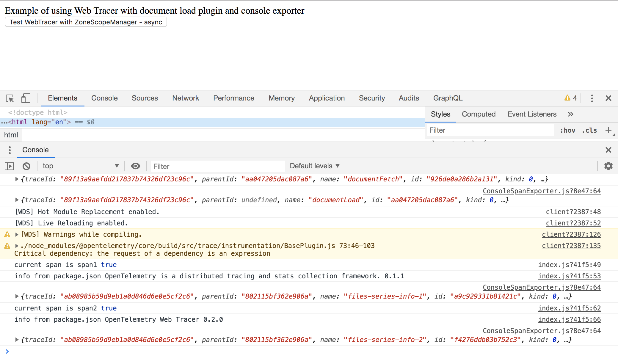The width and height of the screenshot is (618, 364).
Task: Click the add new style rule plus icon
Action: [x=608, y=130]
